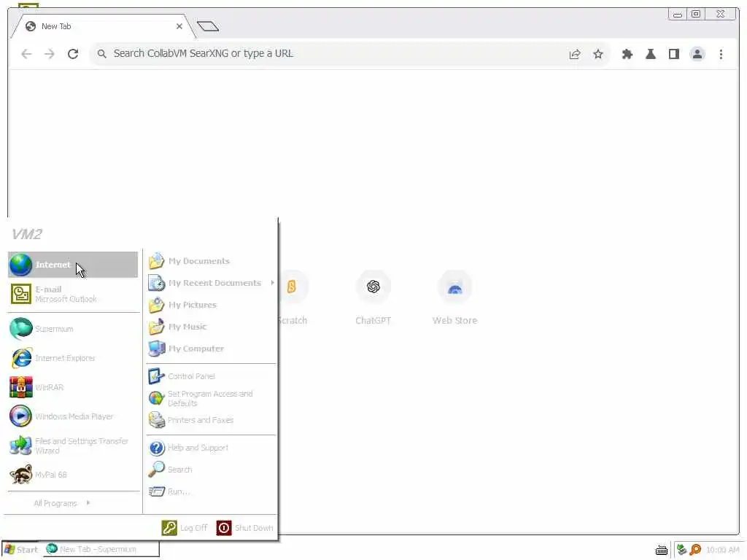
Task: Toggle the side panel
Action: (x=674, y=54)
